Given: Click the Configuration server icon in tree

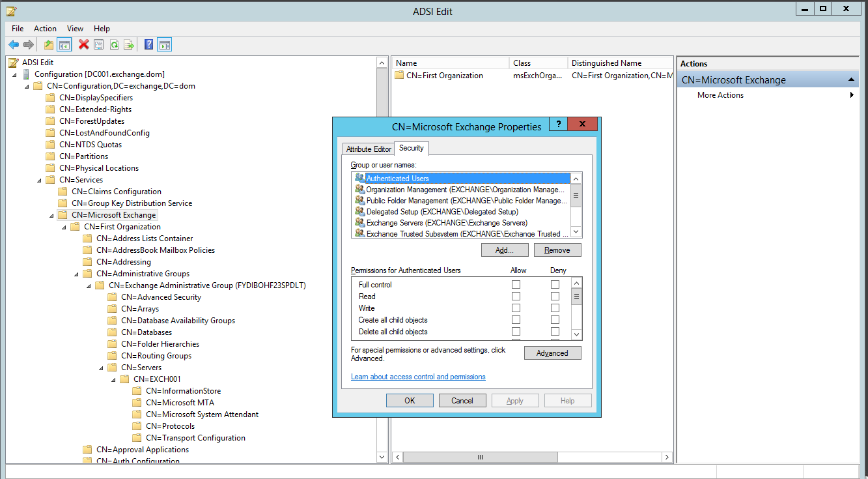Looking at the screenshot, I should (x=26, y=74).
